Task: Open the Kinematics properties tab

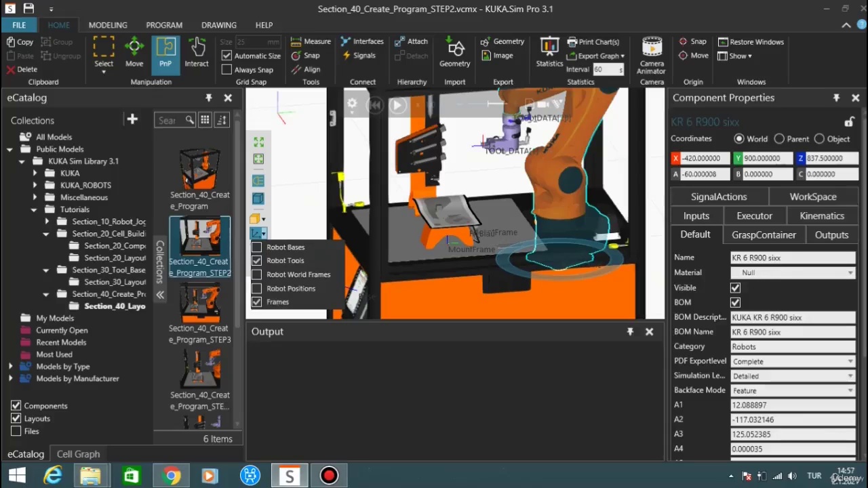Action: [x=822, y=216]
